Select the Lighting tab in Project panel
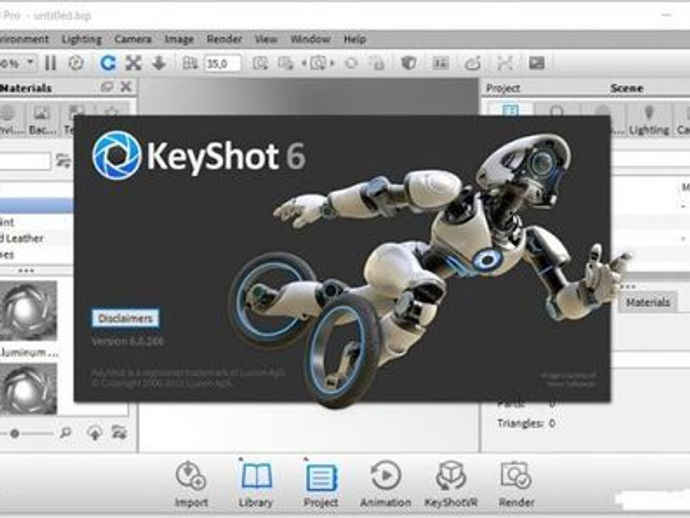This screenshot has height=518, width=690. 649,121
